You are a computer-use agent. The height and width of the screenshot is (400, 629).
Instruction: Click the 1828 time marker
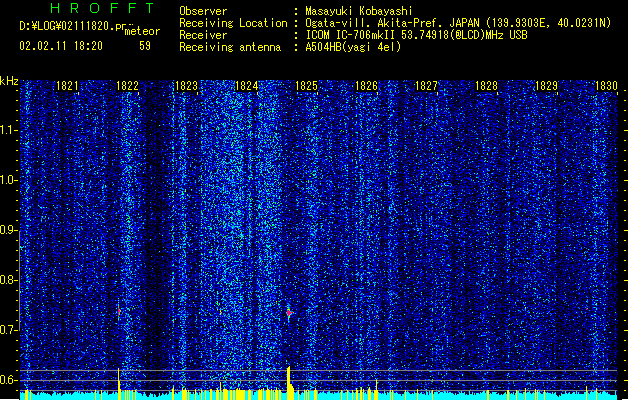(486, 86)
